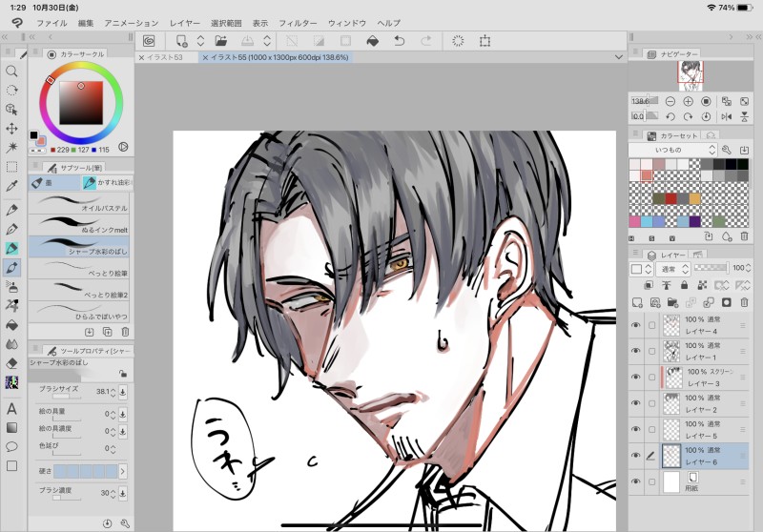This screenshot has width=763, height=532.
Task: Open the ファイル menu
Action: pos(52,23)
